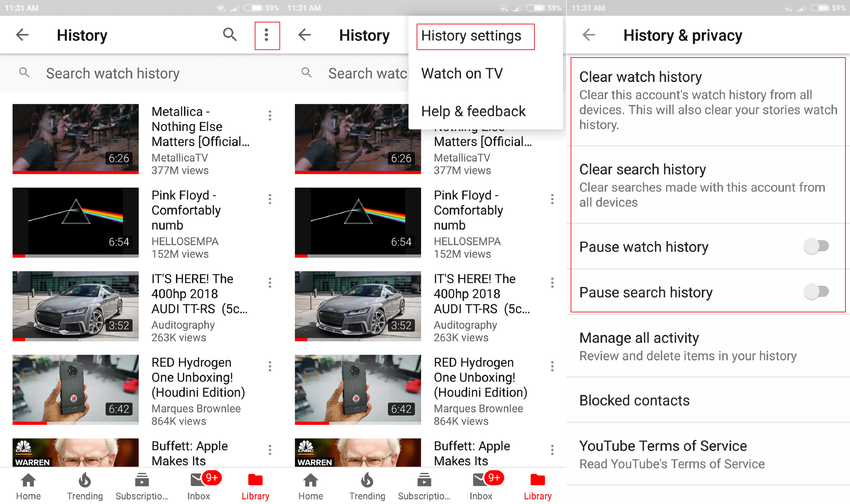Image resolution: width=850 pixels, height=504 pixels.
Task: Toggle Pause watch history switch
Action: pos(816,246)
